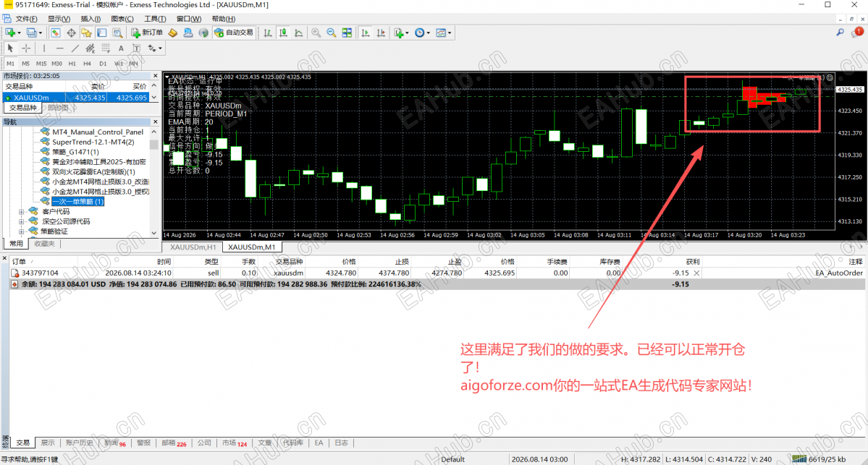The height and width of the screenshot is (465, 868).
Task: Select the M5 timeframe
Action: pos(25,64)
